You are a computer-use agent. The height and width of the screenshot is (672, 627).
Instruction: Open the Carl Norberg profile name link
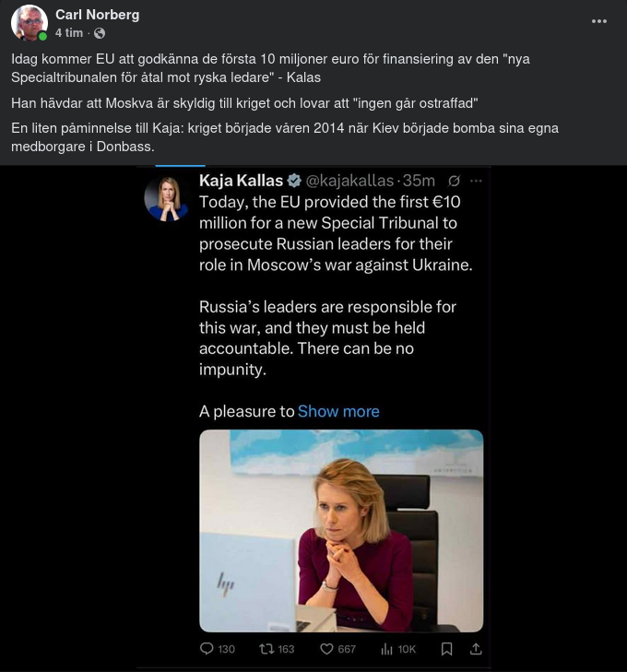coord(95,14)
